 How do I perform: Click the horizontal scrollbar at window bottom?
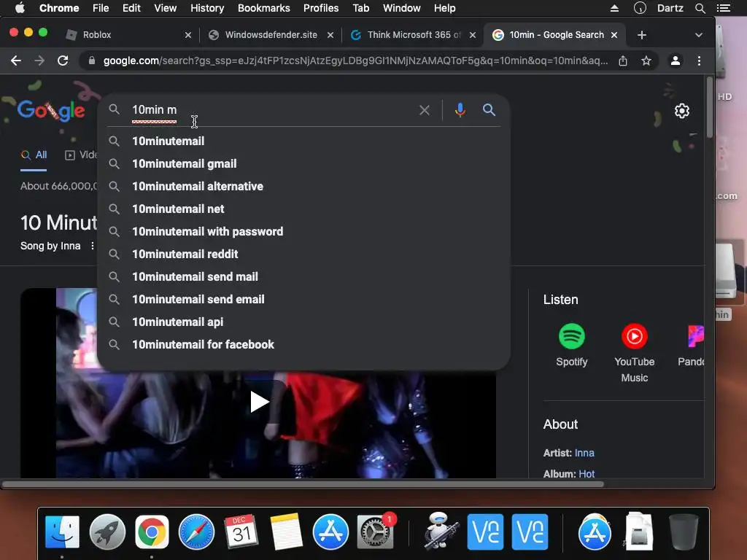[x=303, y=484]
